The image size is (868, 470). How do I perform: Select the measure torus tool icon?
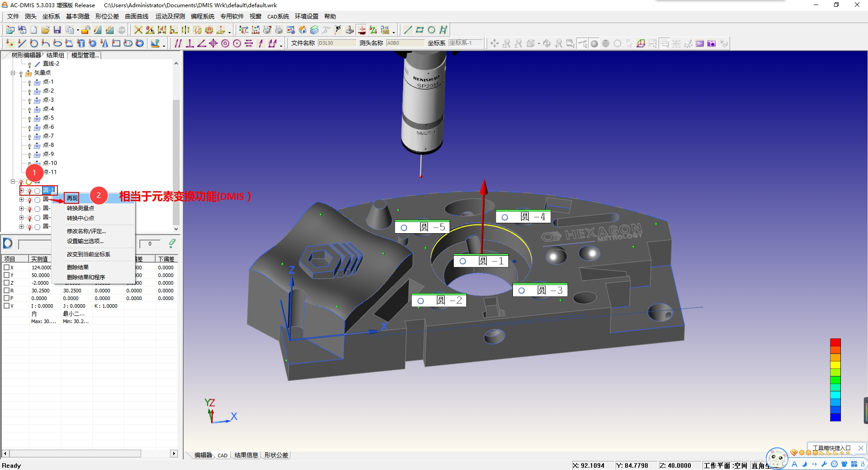[139, 43]
